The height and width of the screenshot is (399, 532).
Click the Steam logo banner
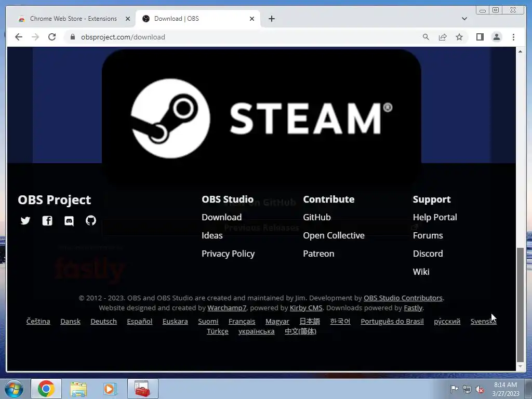[261, 118]
